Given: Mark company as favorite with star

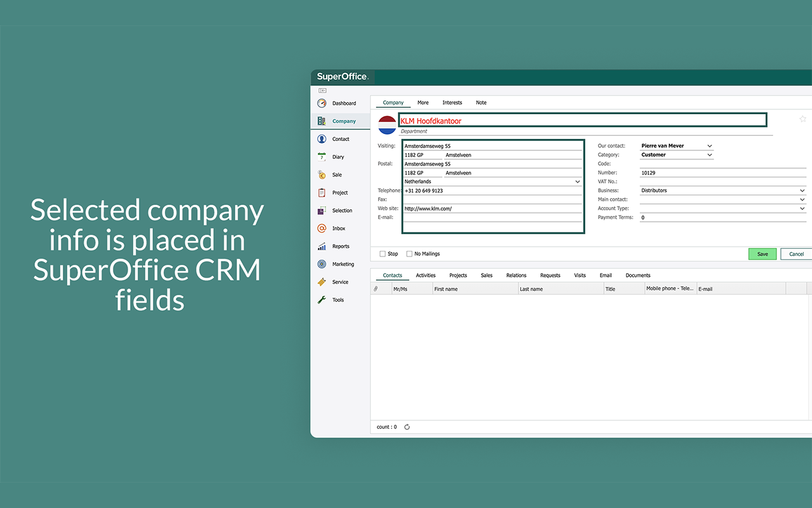Looking at the screenshot, I should (802, 119).
